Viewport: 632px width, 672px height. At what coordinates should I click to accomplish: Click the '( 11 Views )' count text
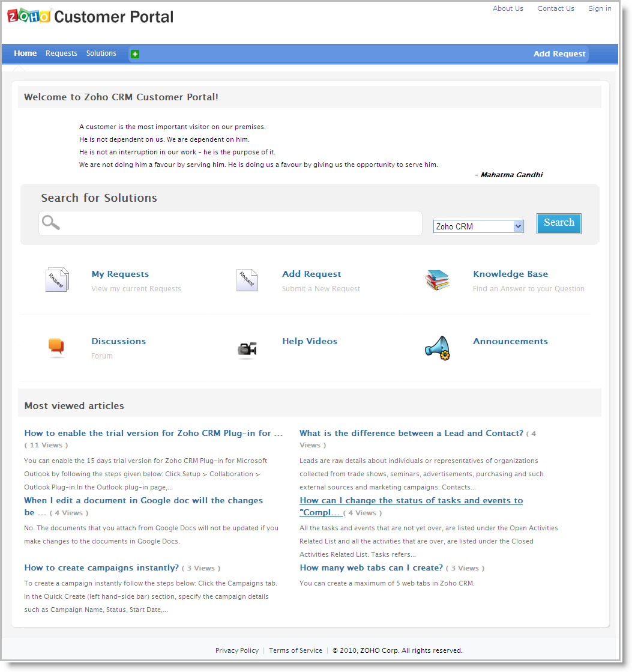[x=46, y=445]
